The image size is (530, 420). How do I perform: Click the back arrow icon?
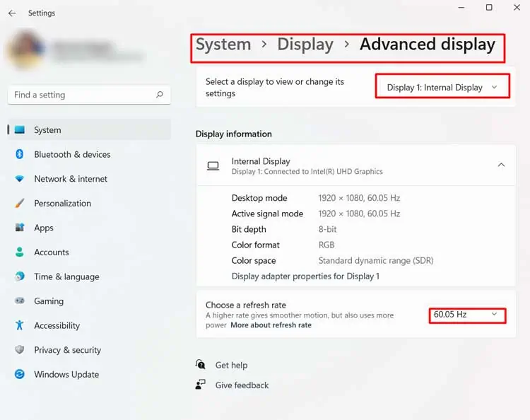point(12,13)
